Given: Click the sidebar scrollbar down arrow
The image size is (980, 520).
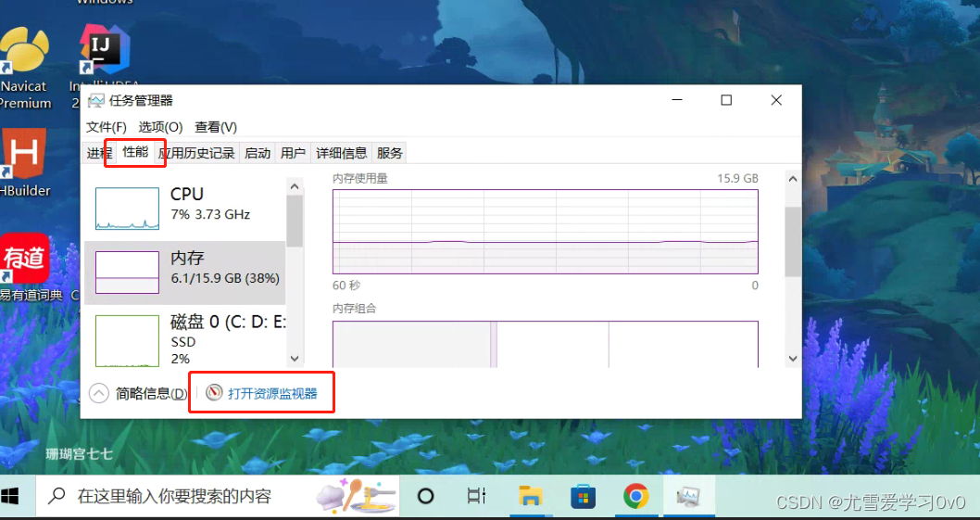Looking at the screenshot, I should (295, 359).
